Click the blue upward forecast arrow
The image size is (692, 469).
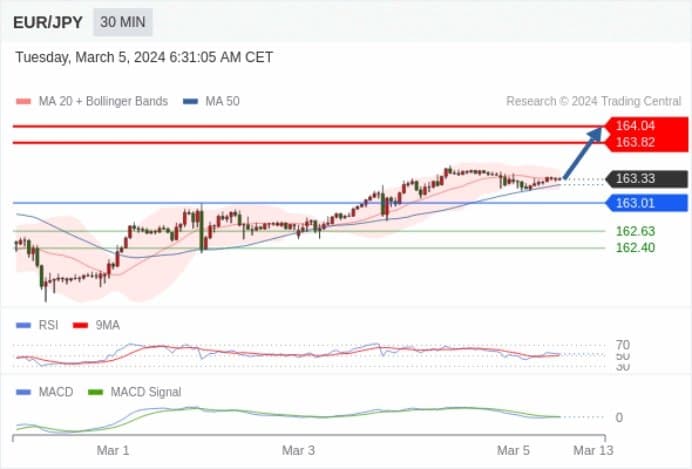click(x=583, y=153)
